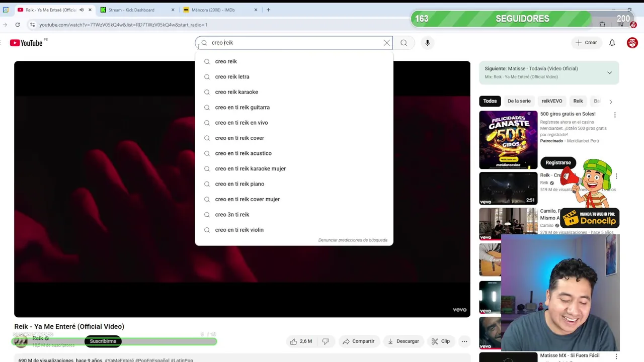Click Denunciar predicciones de búsqueda link
The height and width of the screenshot is (362, 644).
[353, 240]
